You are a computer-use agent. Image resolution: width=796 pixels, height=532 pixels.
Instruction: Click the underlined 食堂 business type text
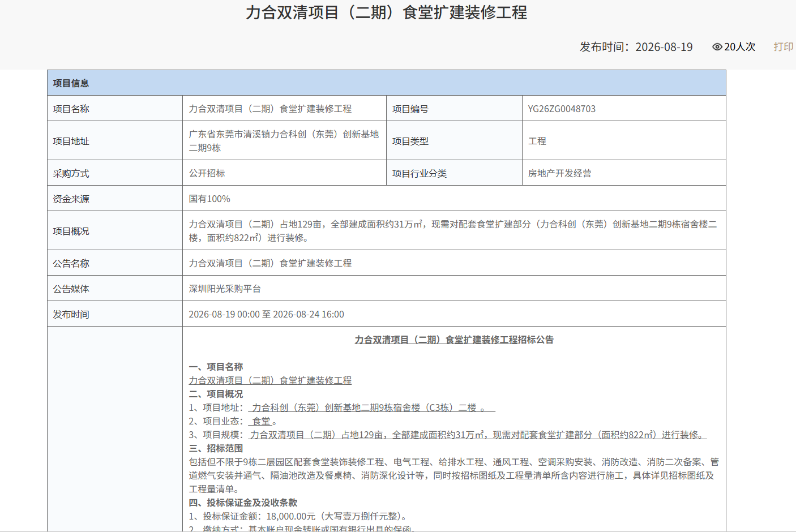coord(262,421)
